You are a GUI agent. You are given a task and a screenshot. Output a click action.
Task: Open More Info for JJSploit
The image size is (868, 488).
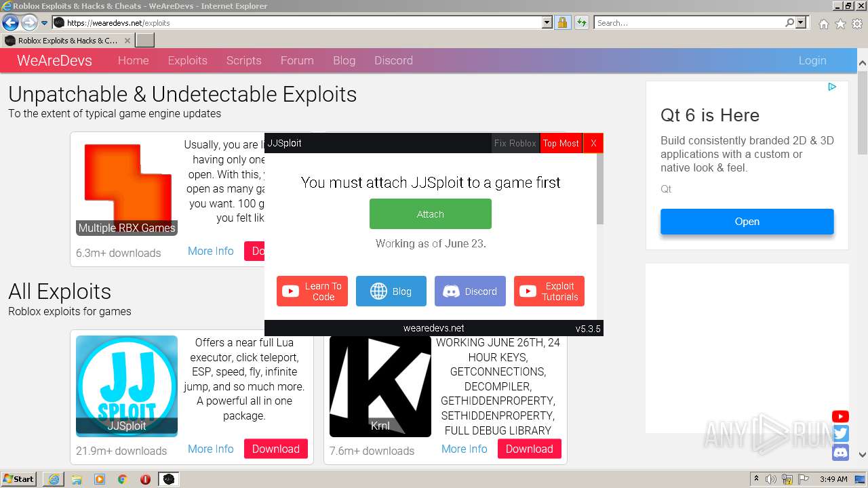click(210, 449)
